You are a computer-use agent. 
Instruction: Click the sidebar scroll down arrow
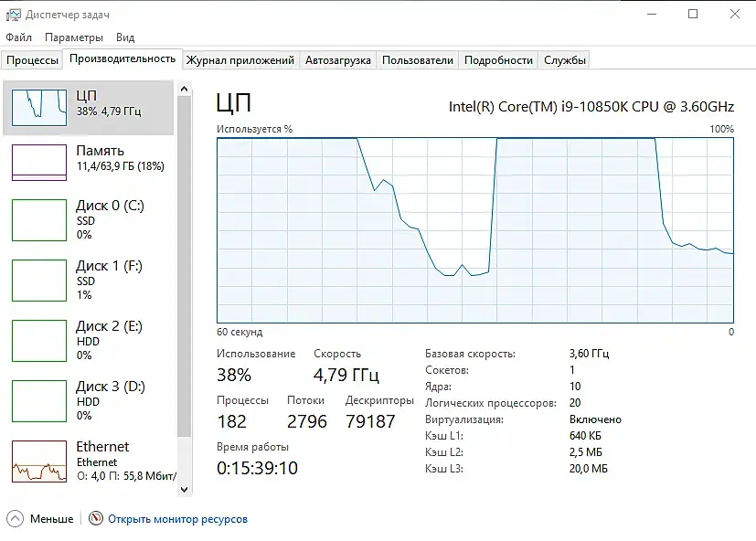(184, 489)
